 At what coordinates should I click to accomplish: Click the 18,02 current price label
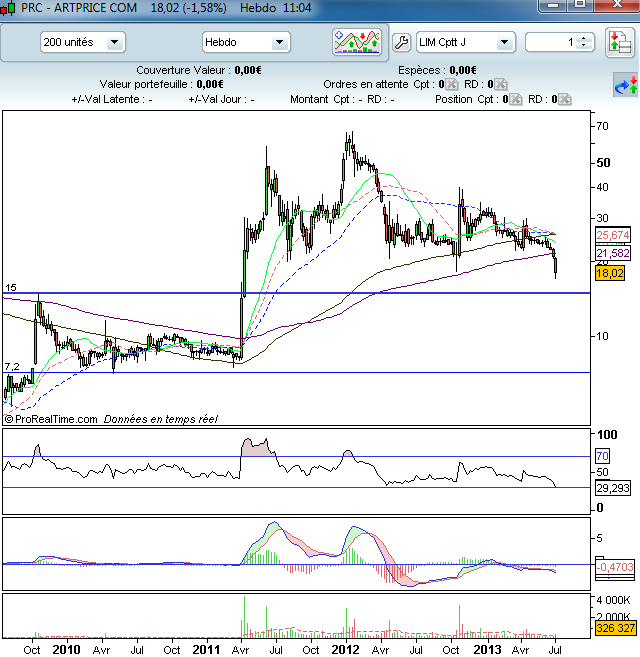(610, 274)
